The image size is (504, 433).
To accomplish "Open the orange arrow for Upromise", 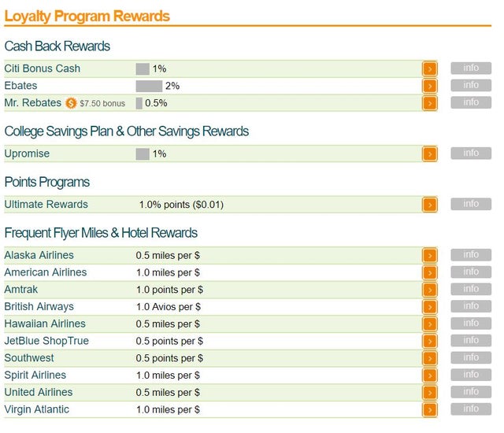I will point(429,154).
